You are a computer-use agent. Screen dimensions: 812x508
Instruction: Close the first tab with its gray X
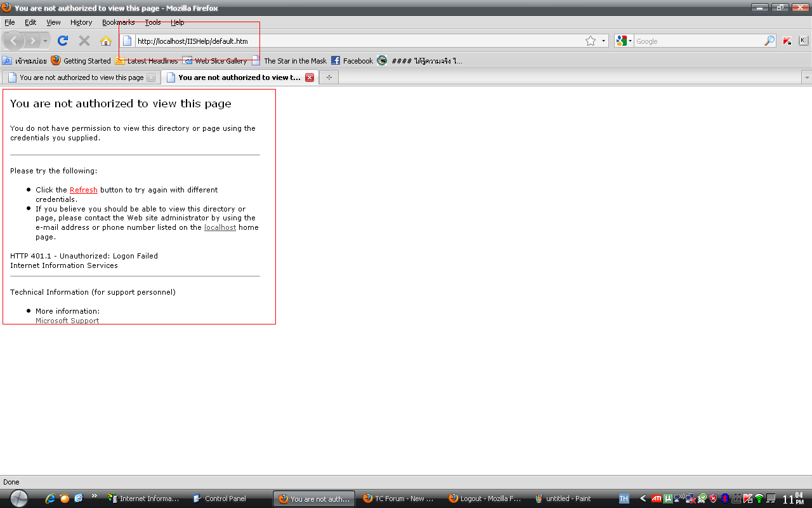(x=150, y=77)
